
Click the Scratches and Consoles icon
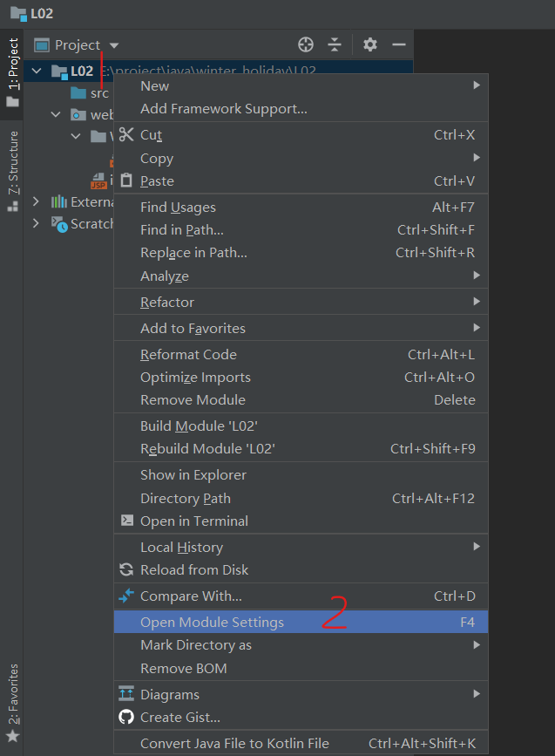click(x=60, y=224)
